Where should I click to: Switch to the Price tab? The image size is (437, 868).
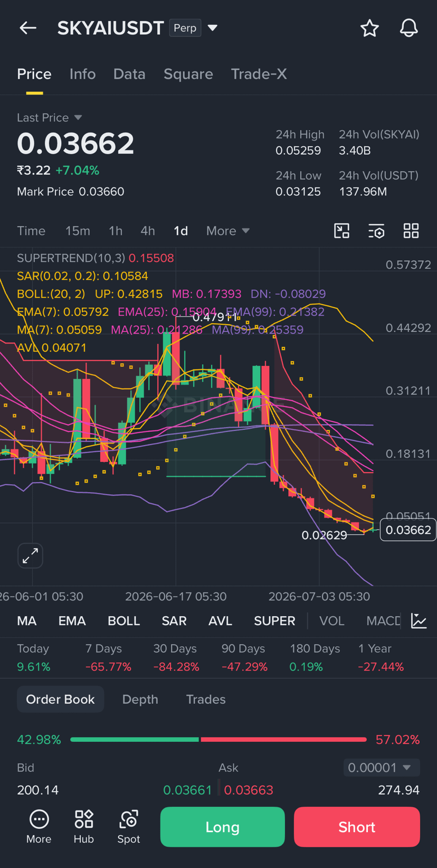34,74
